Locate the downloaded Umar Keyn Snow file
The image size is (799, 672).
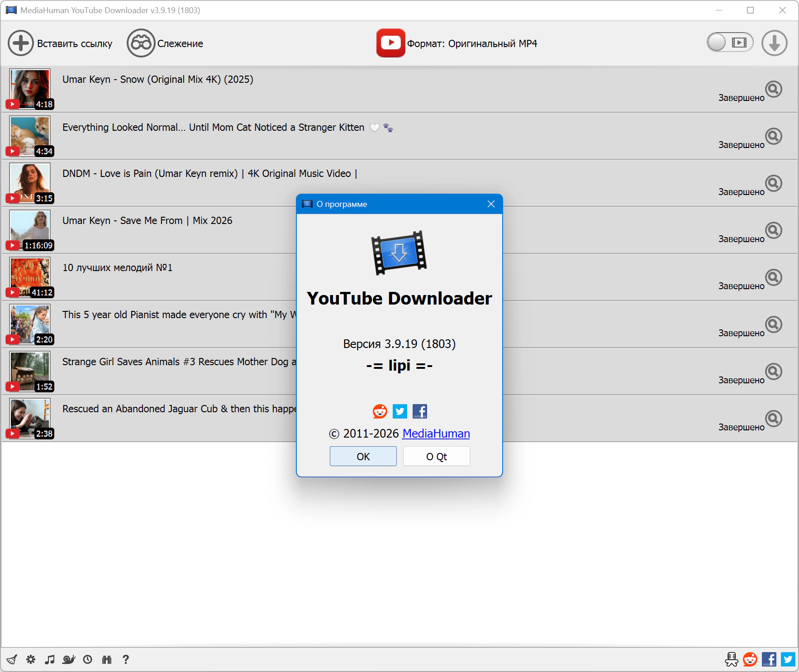774,89
